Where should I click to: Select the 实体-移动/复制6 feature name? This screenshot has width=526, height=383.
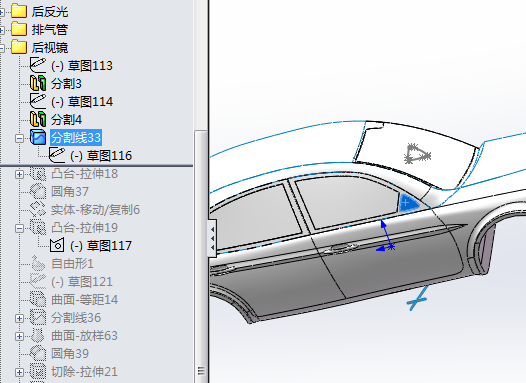(x=95, y=210)
